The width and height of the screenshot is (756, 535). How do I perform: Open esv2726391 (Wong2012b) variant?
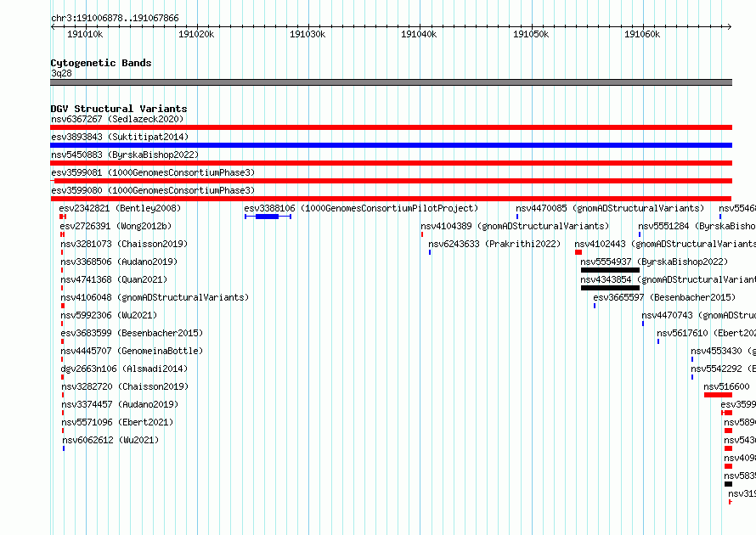click(x=116, y=226)
